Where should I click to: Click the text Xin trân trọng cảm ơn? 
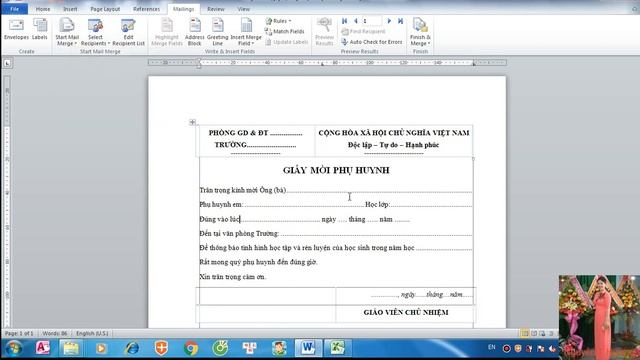233,277
